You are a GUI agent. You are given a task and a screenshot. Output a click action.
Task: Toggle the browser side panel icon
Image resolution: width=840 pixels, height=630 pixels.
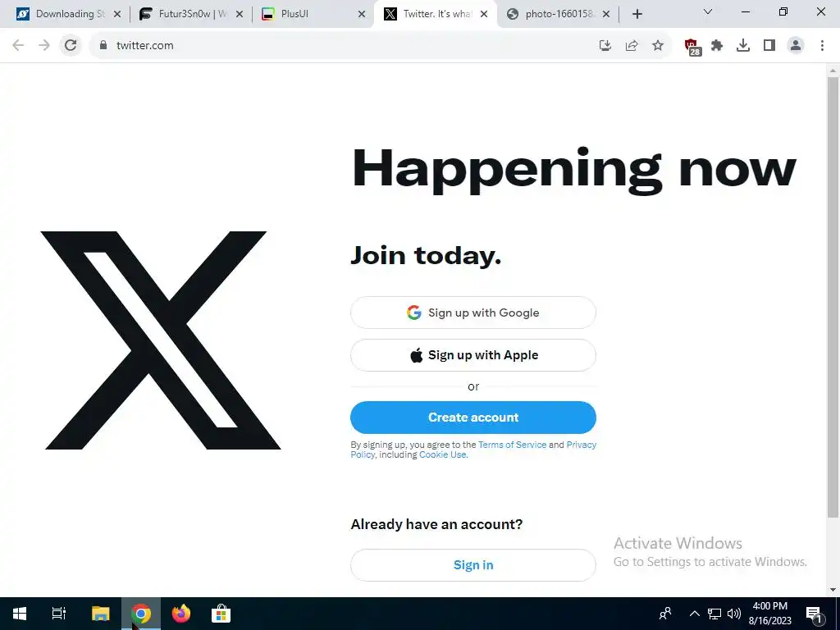(x=769, y=46)
